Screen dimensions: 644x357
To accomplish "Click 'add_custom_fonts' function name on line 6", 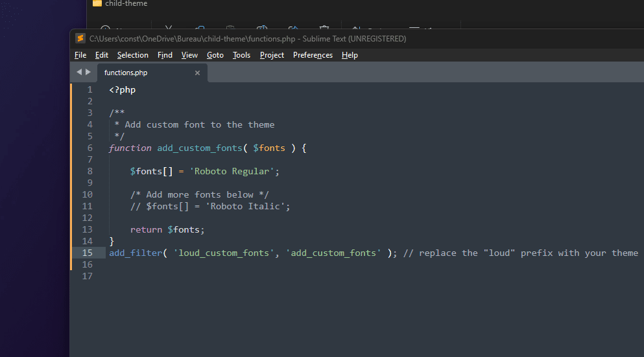I will (200, 148).
